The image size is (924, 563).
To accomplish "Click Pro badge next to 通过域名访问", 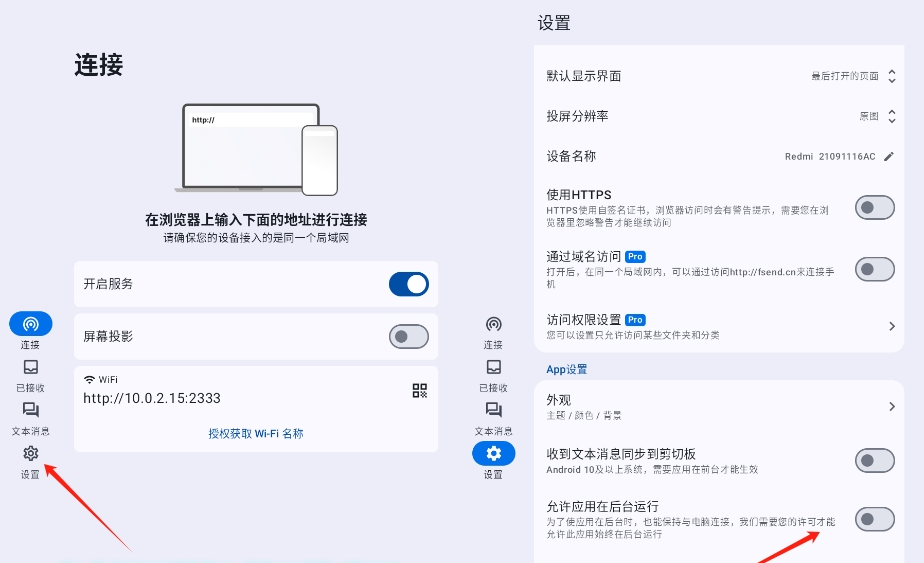I will click(x=635, y=256).
